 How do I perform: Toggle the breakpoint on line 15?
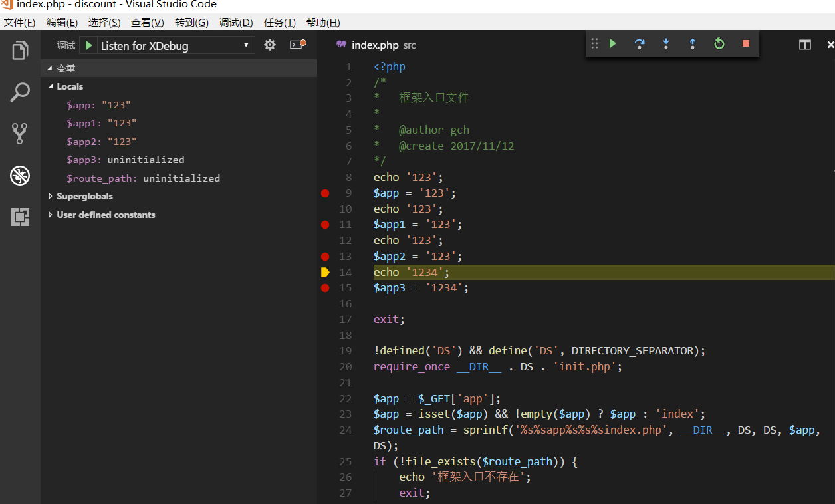click(325, 288)
